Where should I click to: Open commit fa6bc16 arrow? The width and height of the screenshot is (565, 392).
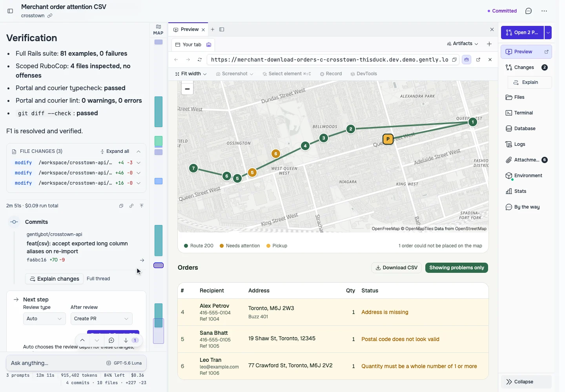click(x=142, y=260)
